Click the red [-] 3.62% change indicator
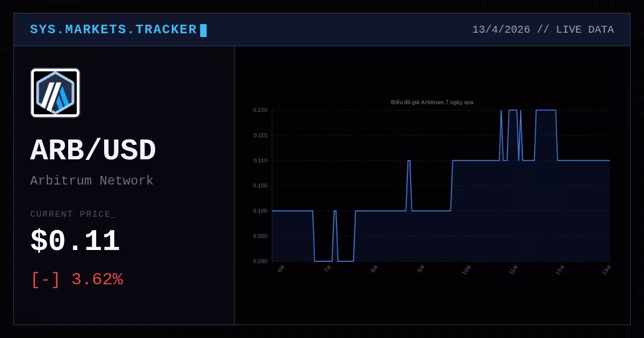Viewport: 644px width, 338px height. (x=77, y=280)
